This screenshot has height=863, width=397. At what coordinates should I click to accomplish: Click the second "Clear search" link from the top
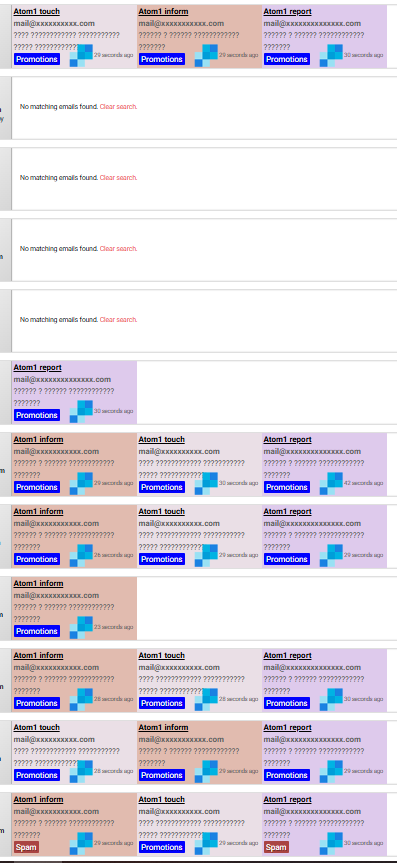coord(118,178)
